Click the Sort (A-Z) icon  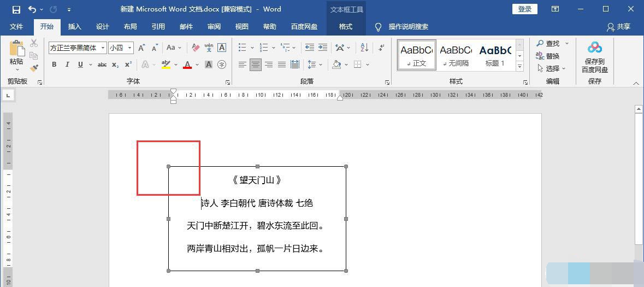click(x=365, y=48)
